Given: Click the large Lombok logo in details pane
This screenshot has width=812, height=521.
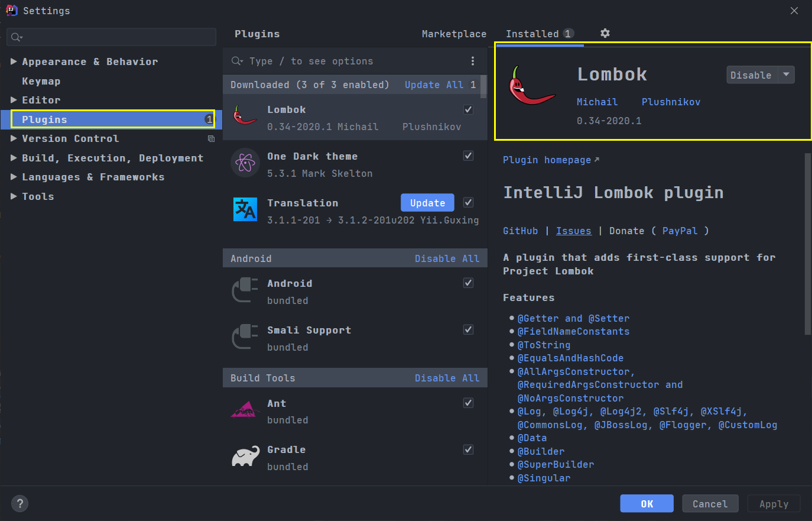Looking at the screenshot, I should [531, 86].
